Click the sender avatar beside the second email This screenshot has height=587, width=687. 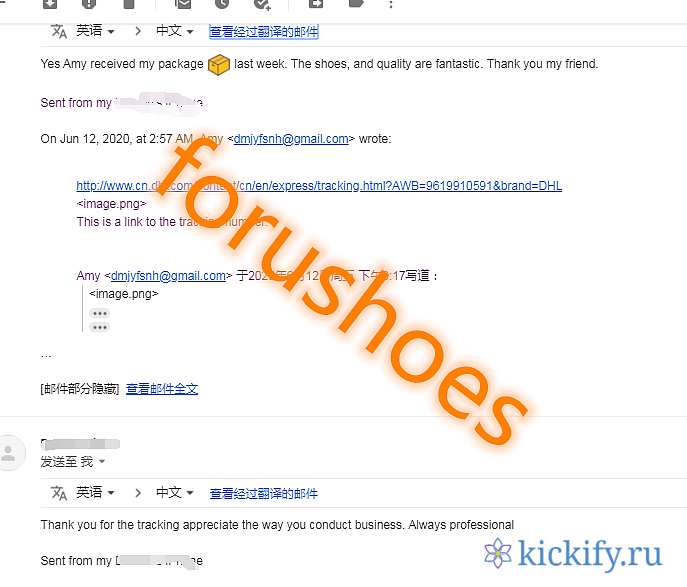tap(10, 453)
